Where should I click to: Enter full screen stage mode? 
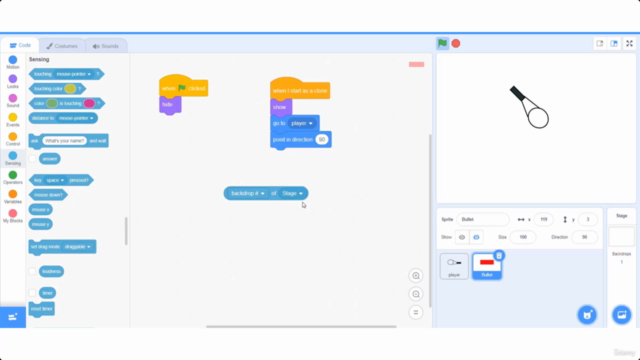[x=629, y=44]
